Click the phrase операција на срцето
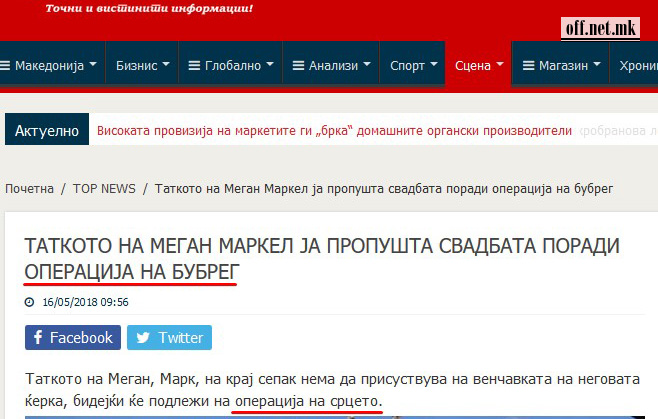 click(x=308, y=401)
